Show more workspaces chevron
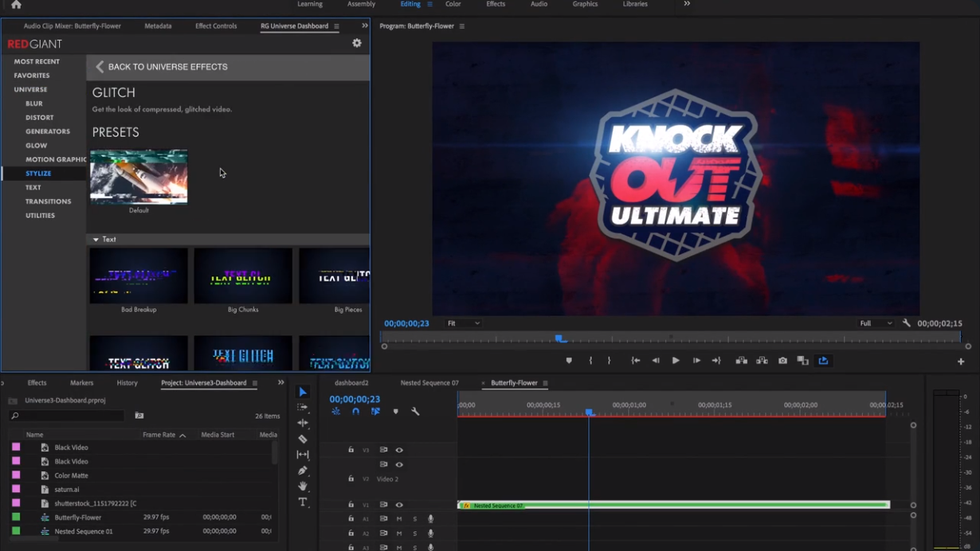 point(687,4)
